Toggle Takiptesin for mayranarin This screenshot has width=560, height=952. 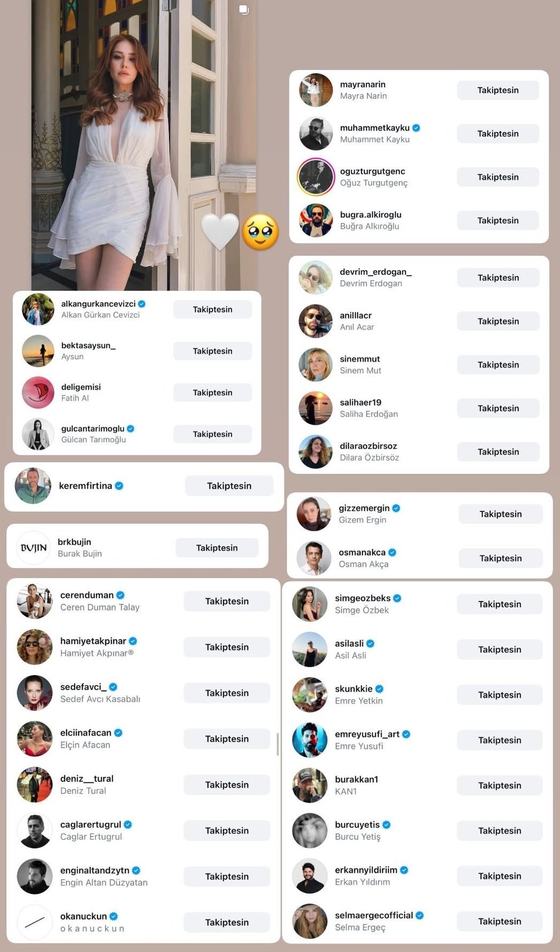[498, 90]
